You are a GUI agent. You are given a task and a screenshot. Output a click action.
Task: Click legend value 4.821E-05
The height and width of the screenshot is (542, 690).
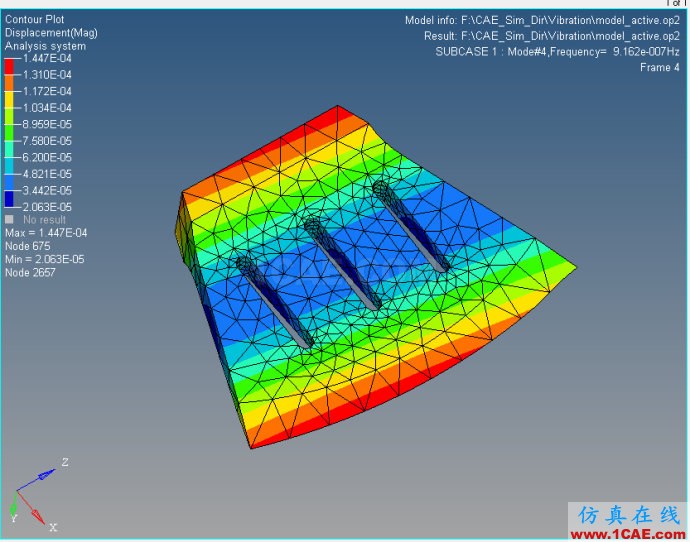[x=47, y=174]
